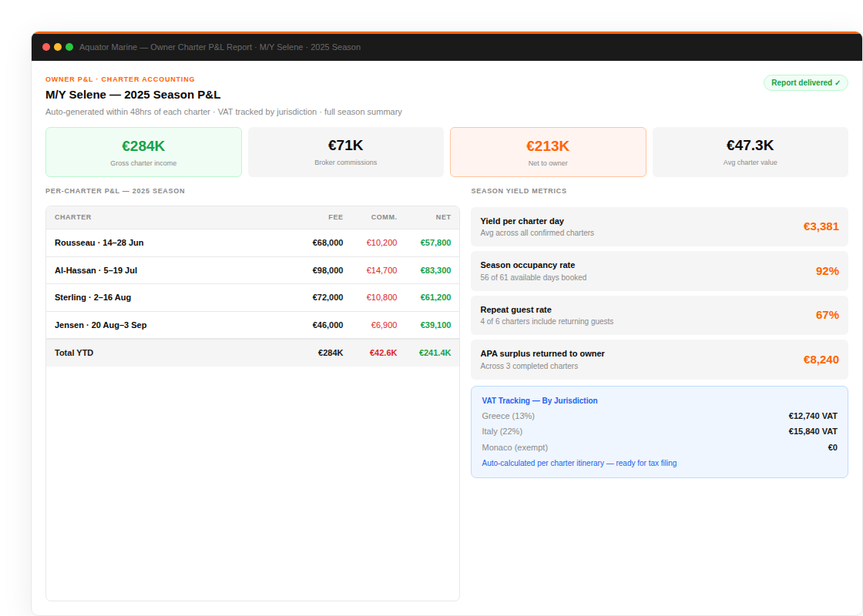Image resolution: width=863 pixels, height=616 pixels.
Task: Click the yellow minimize window dot
Action: [x=58, y=47]
